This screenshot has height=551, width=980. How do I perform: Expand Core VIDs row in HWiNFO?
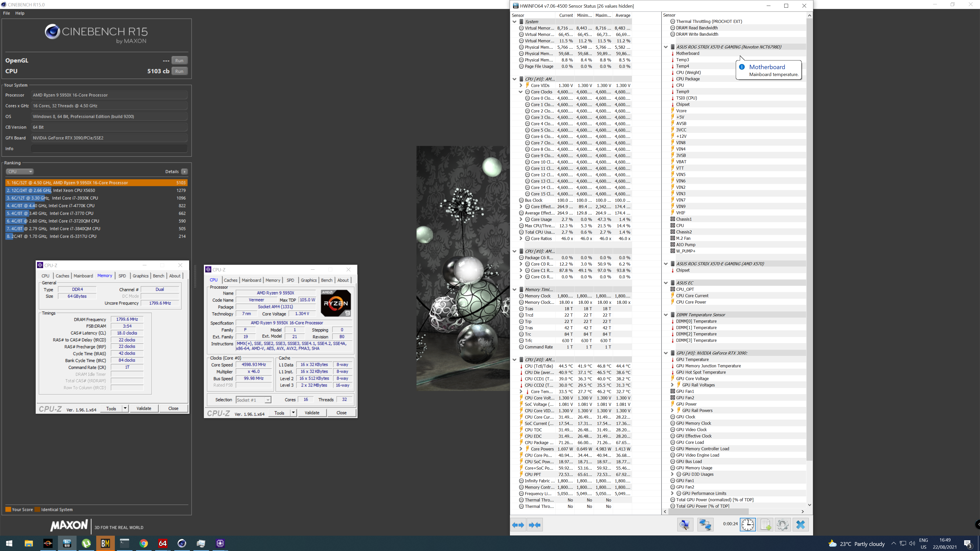[x=521, y=85]
